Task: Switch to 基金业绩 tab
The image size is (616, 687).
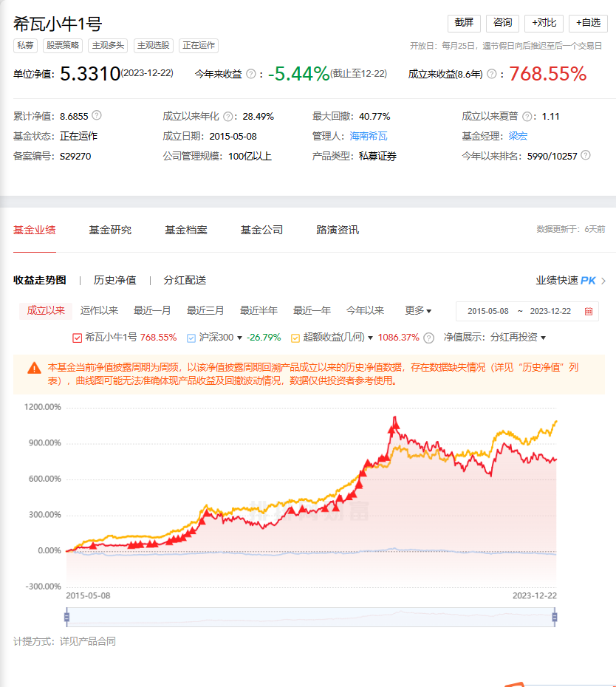Action: point(35,230)
